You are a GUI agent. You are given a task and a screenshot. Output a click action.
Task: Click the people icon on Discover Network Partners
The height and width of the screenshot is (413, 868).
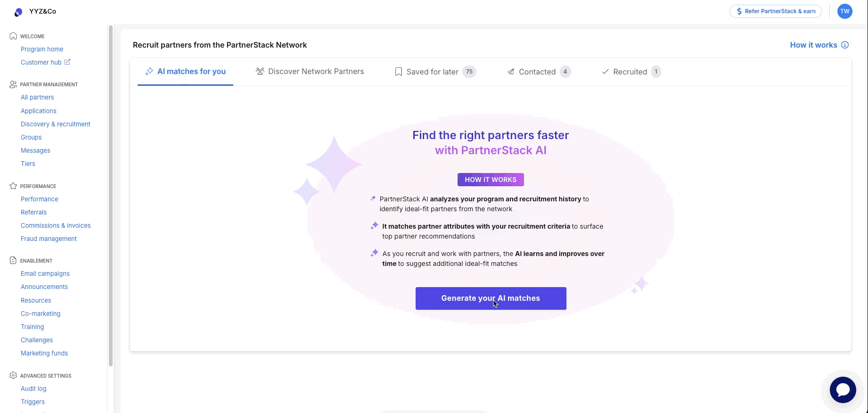[x=260, y=71]
